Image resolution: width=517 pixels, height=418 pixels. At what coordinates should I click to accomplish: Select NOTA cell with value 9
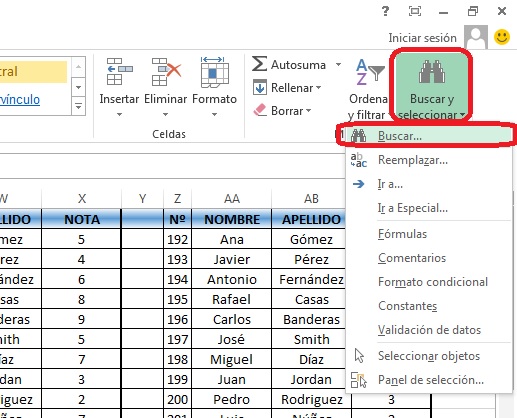(x=81, y=319)
